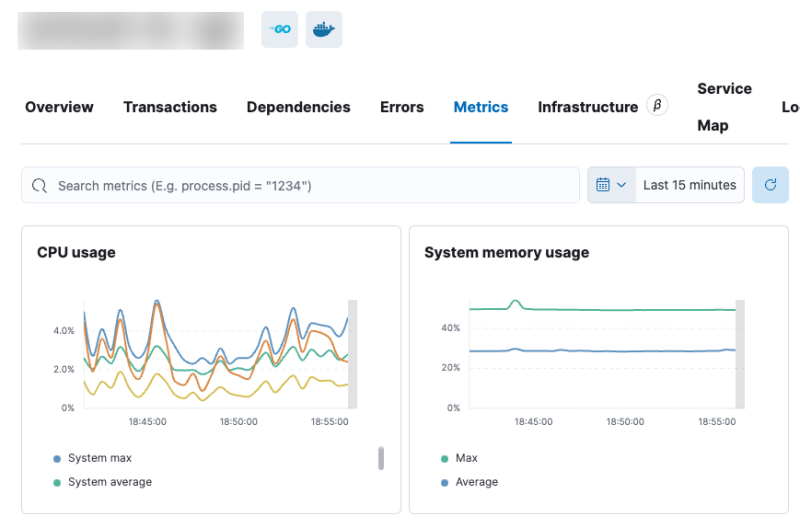The height and width of the screenshot is (528, 800).
Task: Click the calendar icon in date picker
Action: [x=603, y=185]
